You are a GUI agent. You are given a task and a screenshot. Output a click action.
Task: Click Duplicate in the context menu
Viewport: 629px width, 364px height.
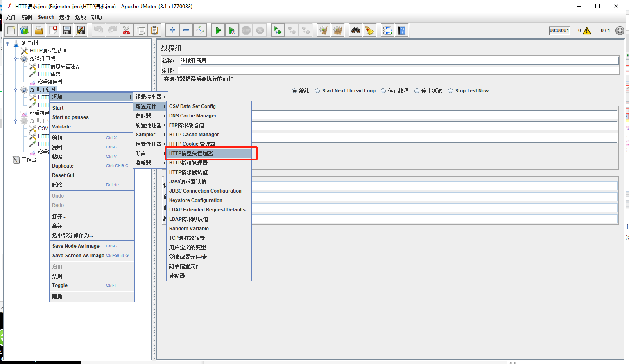(x=92, y=166)
